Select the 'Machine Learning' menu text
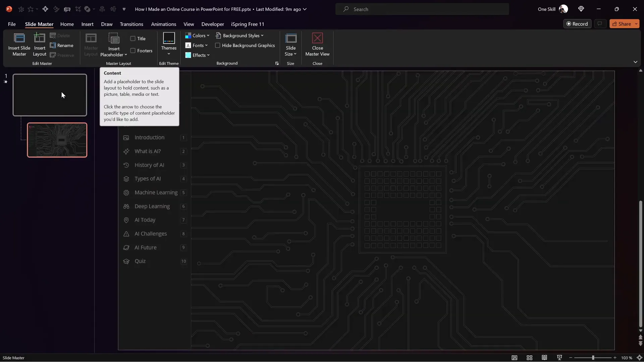Viewport: 644px width, 362px height. click(x=156, y=192)
